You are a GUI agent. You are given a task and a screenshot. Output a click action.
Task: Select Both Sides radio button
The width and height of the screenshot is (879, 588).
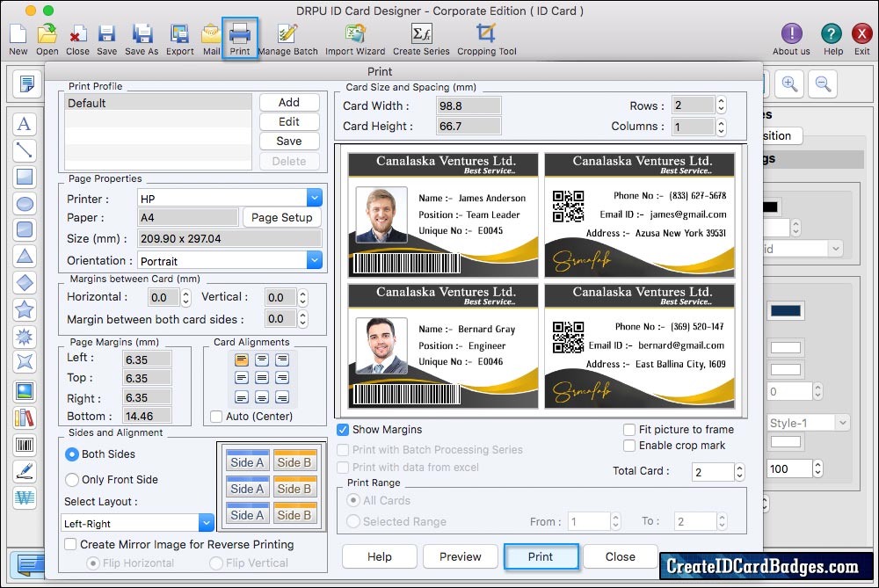point(72,454)
